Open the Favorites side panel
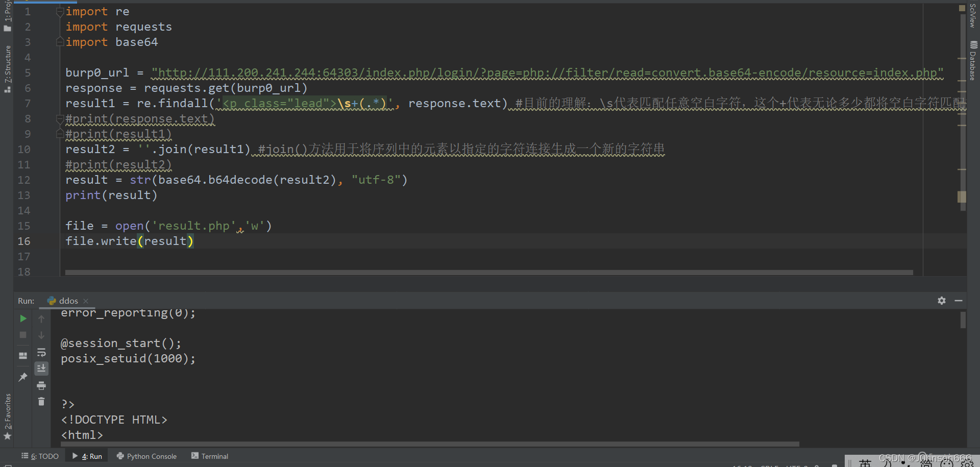The width and height of the screenshot is (980, 467). click(7, 416)
